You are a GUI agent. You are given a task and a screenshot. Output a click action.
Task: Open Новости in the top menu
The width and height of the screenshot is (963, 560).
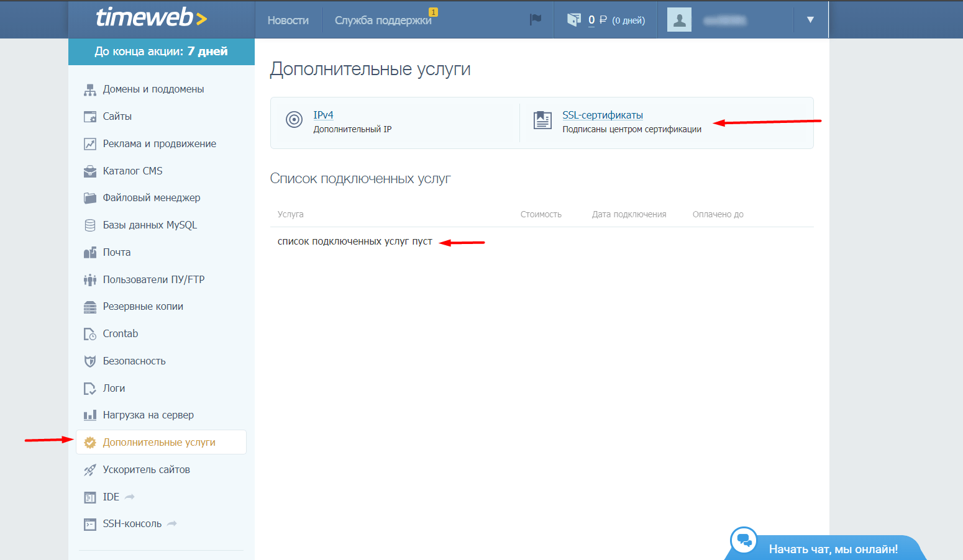[x=288, y=20]
